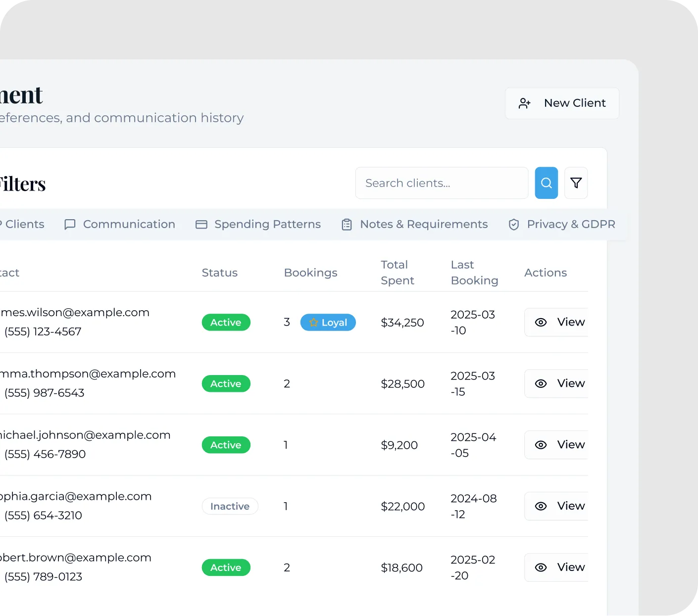Click phone number (555) 987-6543
Image resolution: width=698 pixels, height=616 pixels.
[45, 393]
